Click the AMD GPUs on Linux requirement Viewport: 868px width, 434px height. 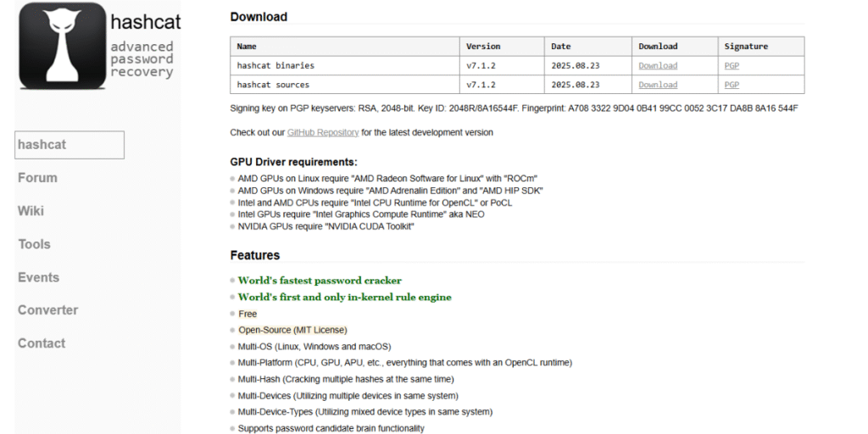[387, 179]
